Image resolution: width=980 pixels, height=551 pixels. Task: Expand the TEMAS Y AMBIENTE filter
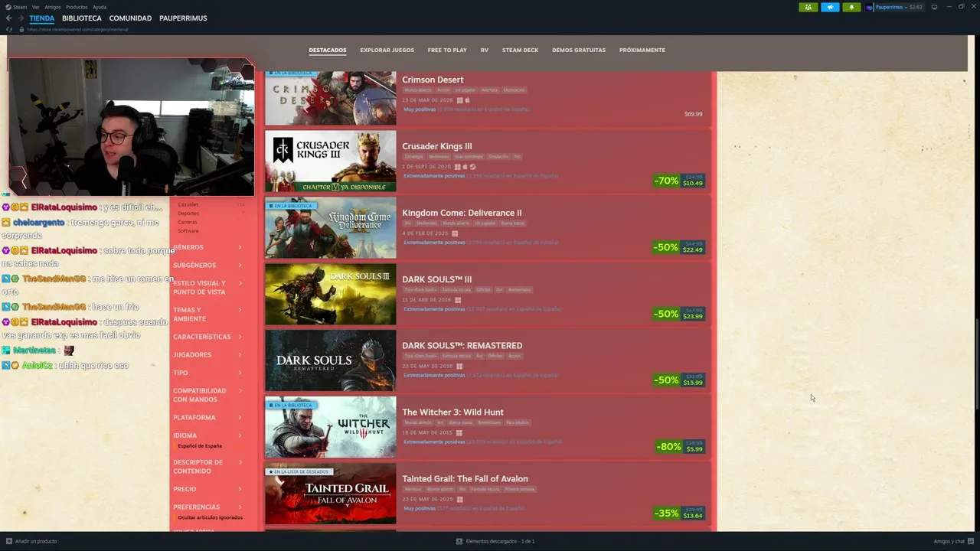click(x=207, y=314)
